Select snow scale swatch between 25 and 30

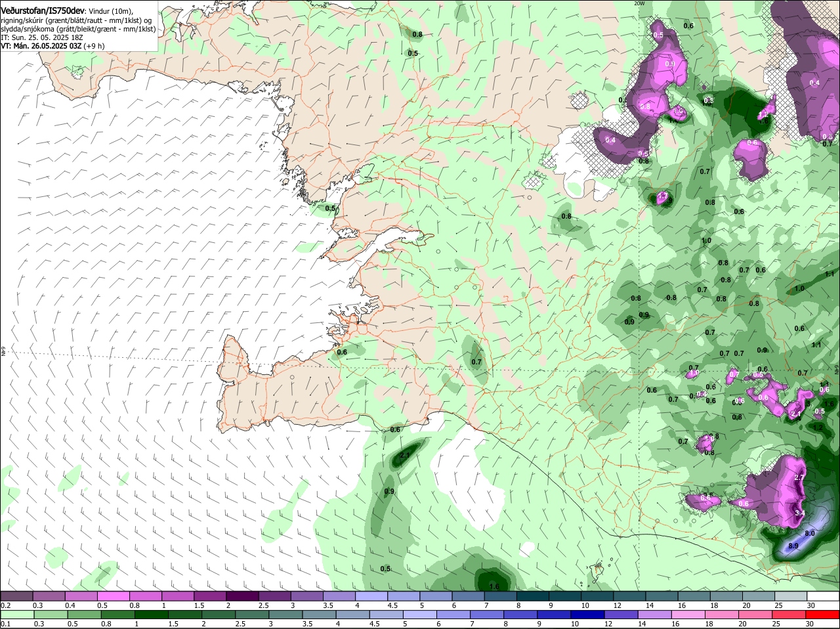(789, 596)
